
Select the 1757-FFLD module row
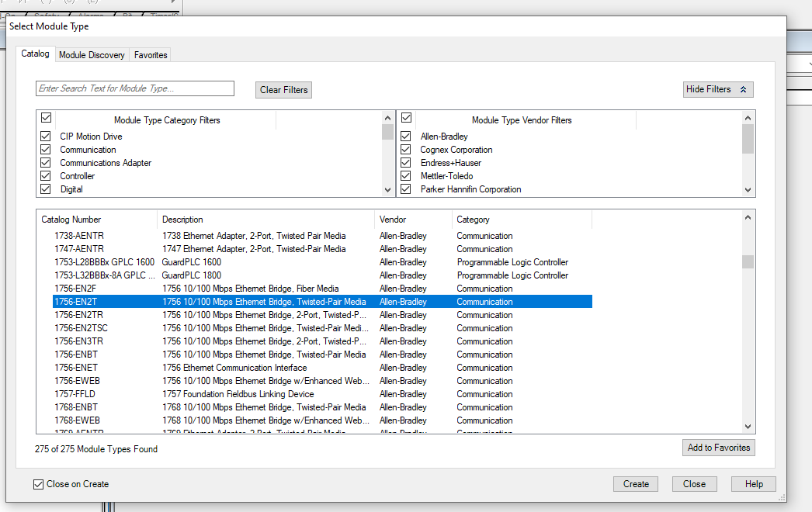point(322,394)
